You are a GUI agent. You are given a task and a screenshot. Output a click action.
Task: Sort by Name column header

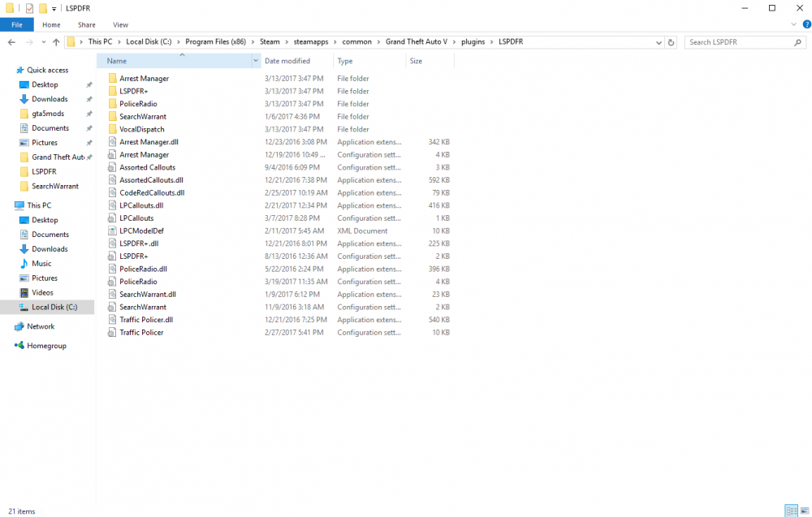(116, 61)
